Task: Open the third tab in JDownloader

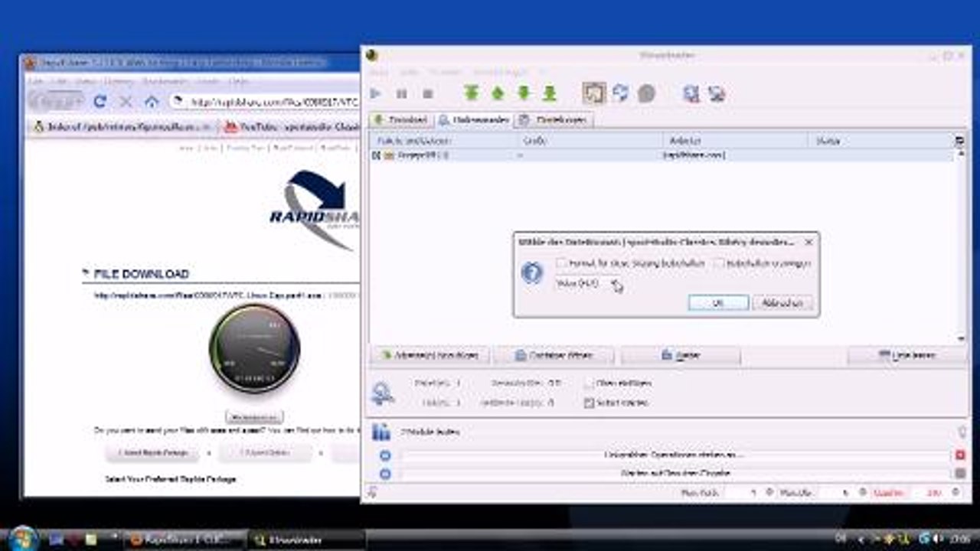Action: point(554,120)
